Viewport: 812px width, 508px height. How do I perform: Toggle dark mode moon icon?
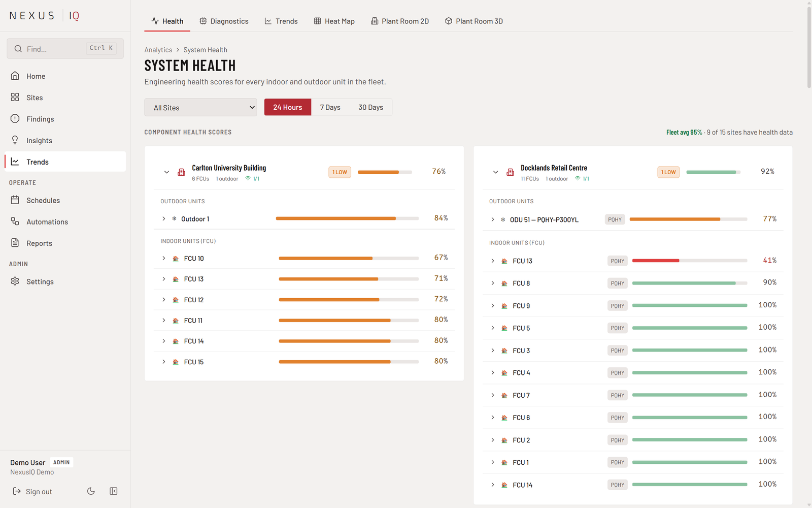(91, 491)
